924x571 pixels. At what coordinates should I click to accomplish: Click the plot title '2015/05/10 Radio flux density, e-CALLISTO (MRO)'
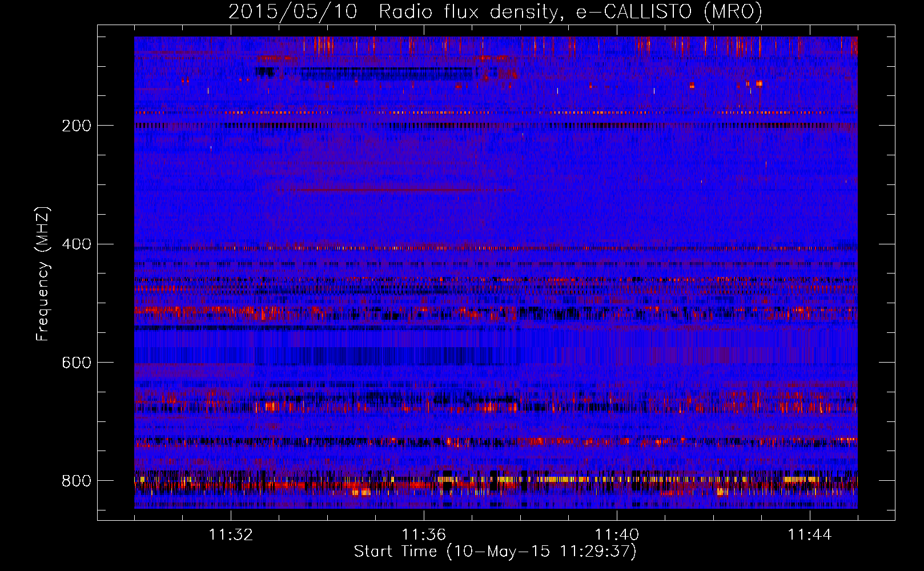click(x=495, y=11)
